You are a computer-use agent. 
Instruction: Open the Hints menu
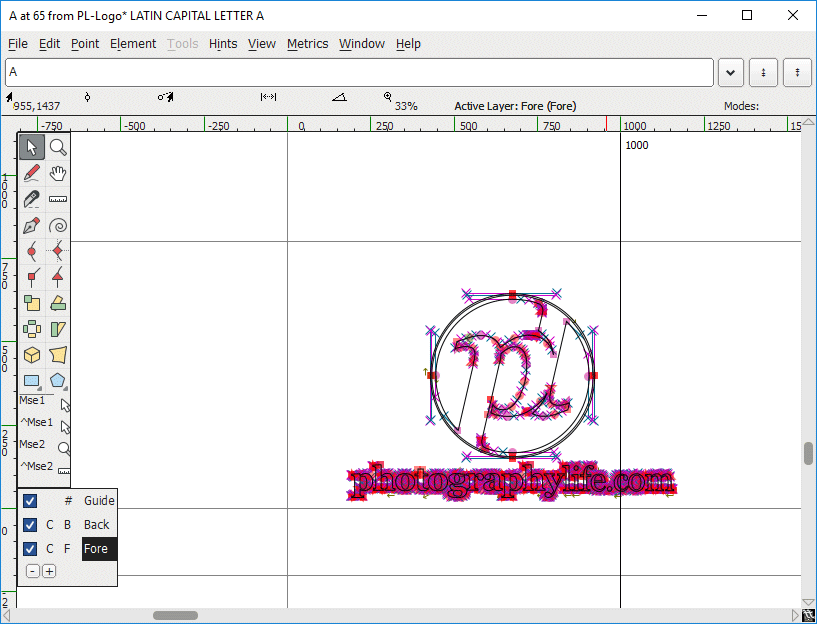223,44
